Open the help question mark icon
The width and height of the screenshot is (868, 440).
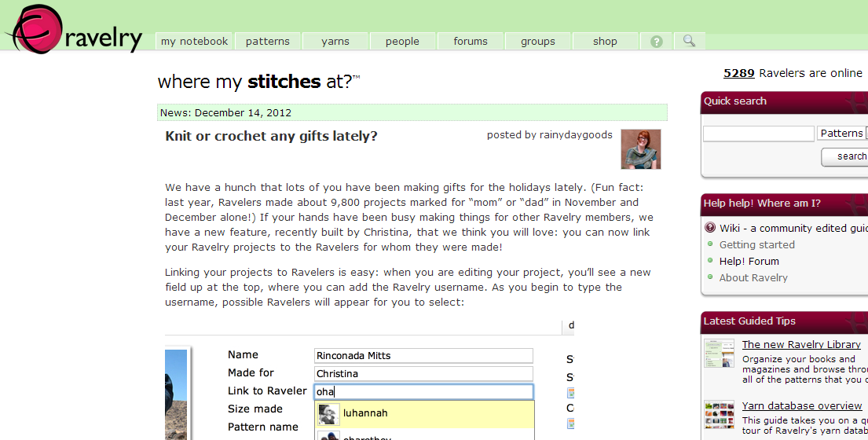tap(657, 42)
